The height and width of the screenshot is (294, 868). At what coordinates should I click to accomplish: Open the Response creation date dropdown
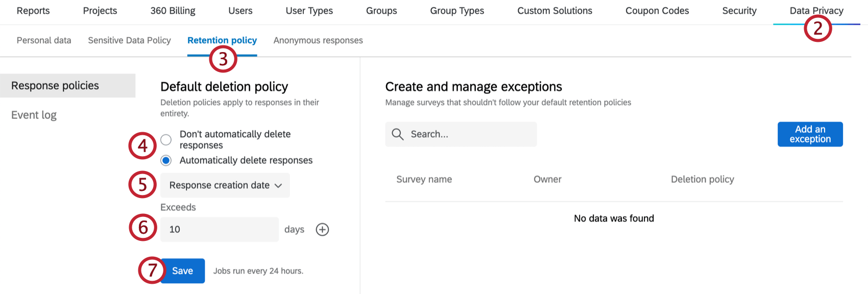[225, 185]
